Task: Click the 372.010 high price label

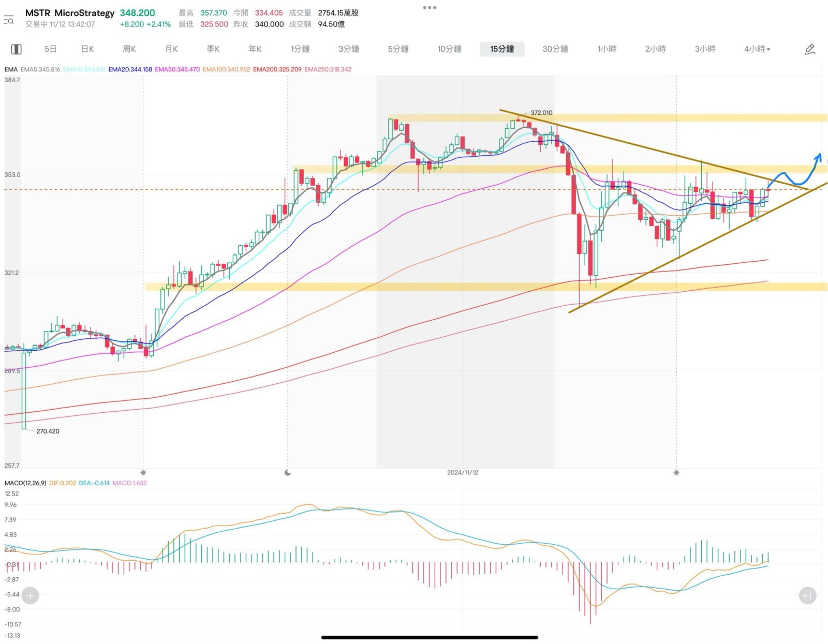Action: 541,113
